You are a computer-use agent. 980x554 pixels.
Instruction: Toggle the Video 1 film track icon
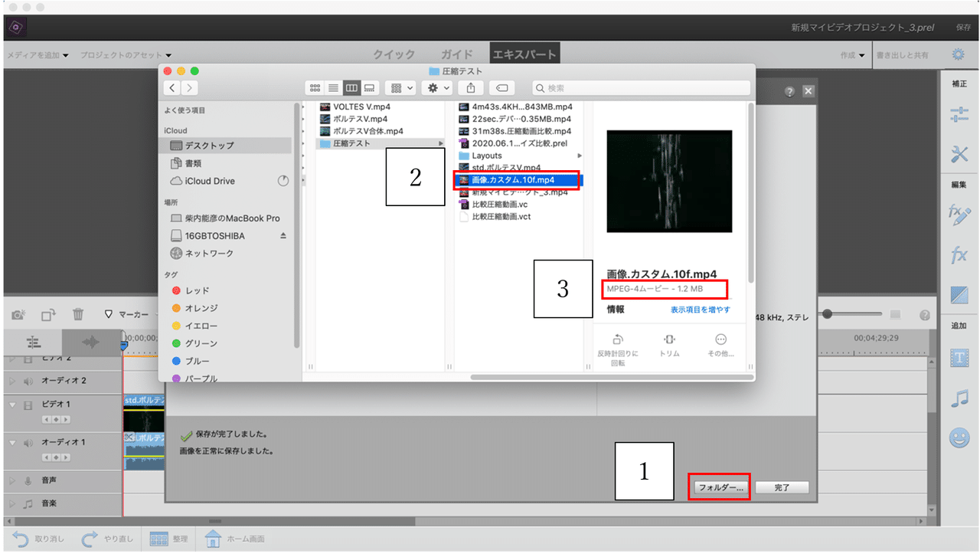click(x=28, y=405)
